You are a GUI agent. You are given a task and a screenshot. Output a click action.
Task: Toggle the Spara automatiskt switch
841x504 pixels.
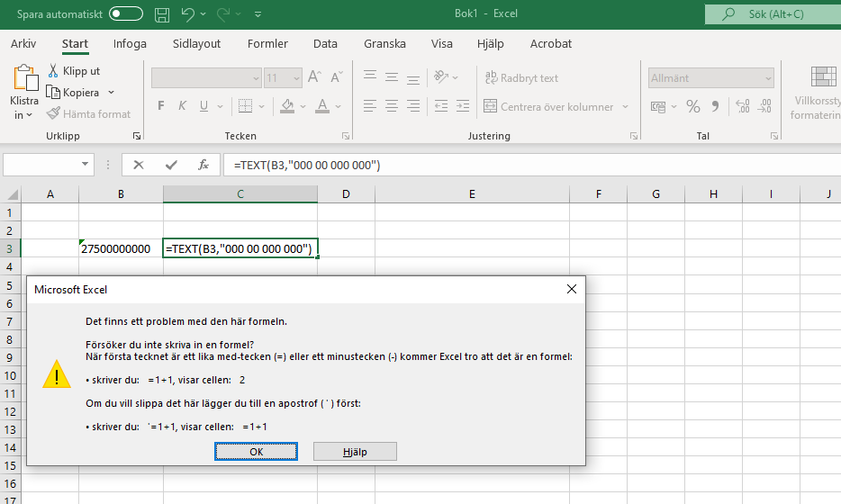(x=126, y=13)
